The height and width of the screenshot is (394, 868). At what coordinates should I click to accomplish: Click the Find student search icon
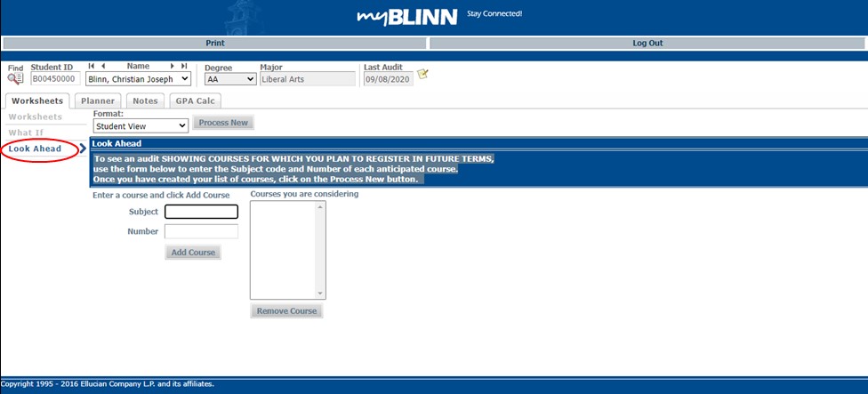tap(15, 79)
